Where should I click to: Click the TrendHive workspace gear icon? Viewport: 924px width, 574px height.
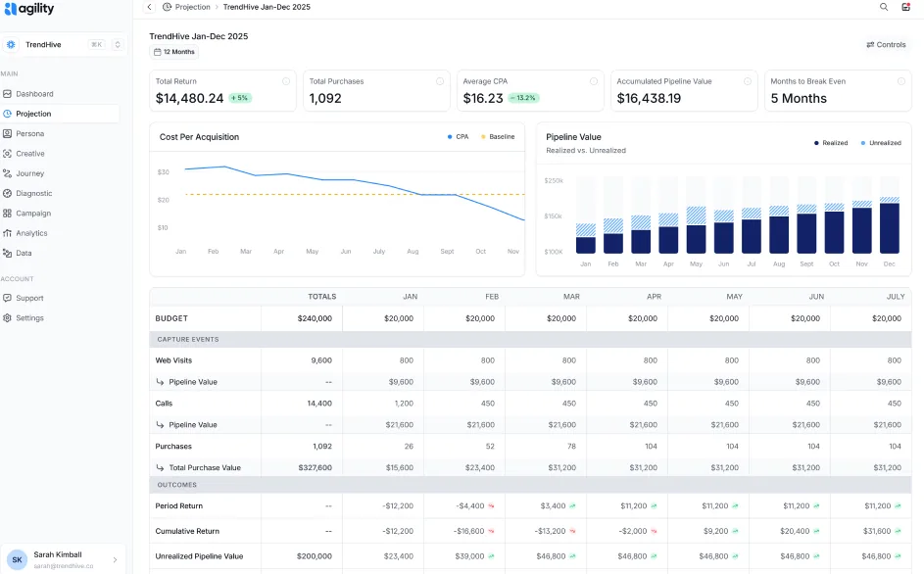click(x=11, y=45)
